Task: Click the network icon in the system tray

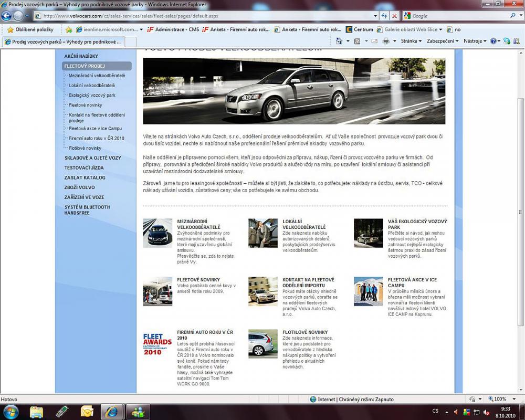Action: point(477,412)
